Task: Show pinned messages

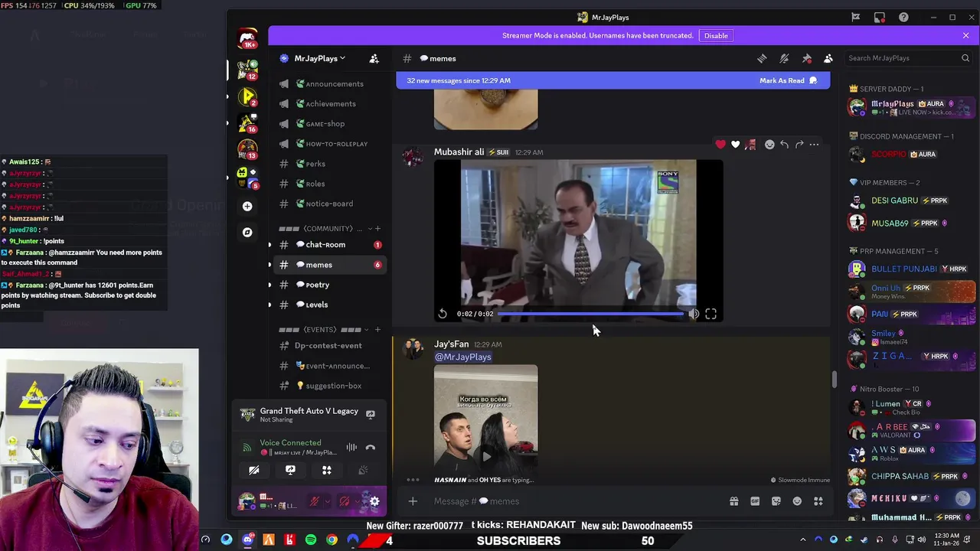Action: click(x=806, y=58)
